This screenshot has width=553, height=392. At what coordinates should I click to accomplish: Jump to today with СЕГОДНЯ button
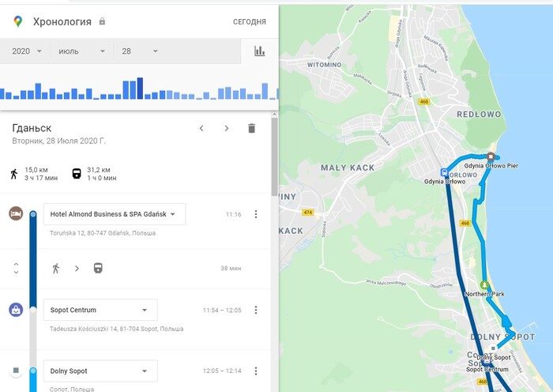pos(250,22)
